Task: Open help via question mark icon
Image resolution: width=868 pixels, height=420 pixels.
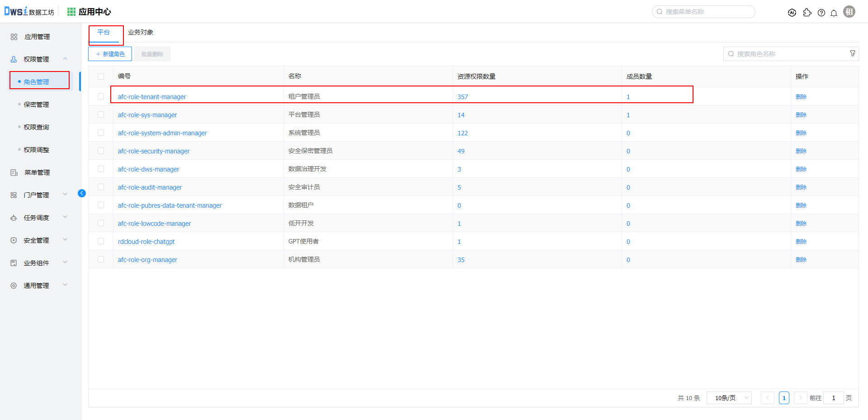Action: [821, 13]
